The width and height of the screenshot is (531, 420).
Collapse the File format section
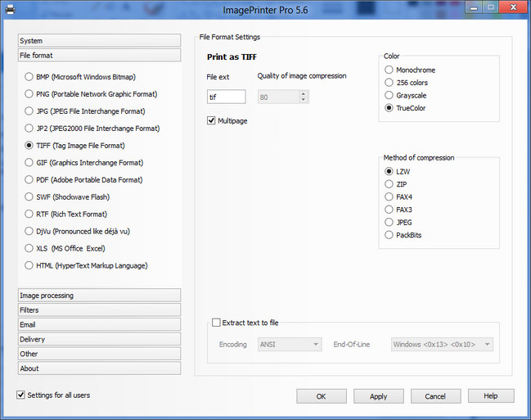(x=99, y=55)
